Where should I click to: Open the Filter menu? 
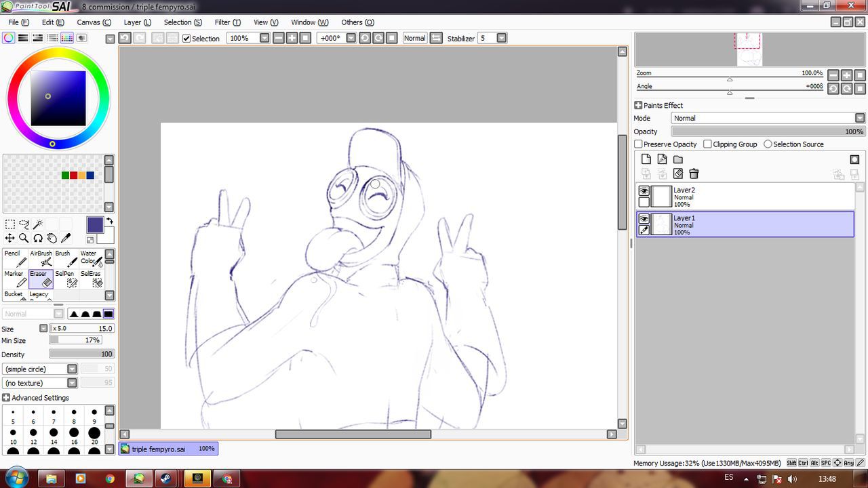pyautogui.click(x=227, y=22)
